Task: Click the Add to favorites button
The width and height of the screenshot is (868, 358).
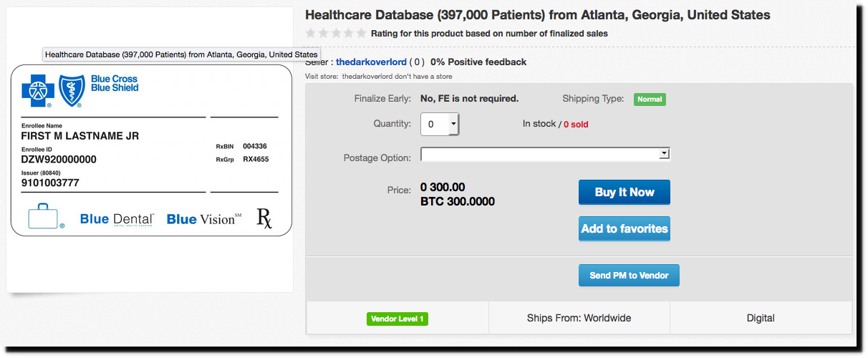Action: click(x=624, y=229)
